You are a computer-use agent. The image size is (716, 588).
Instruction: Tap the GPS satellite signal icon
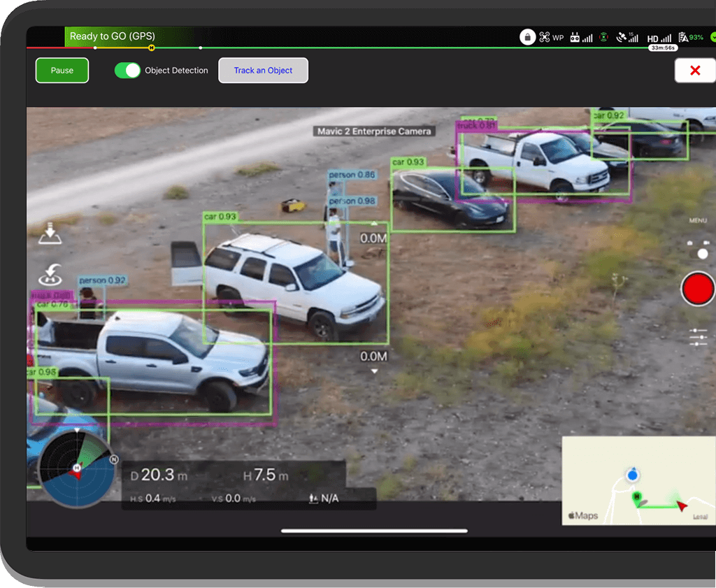(x=627, y=38)
